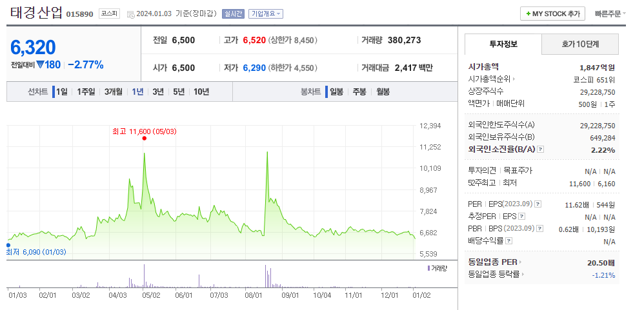644x310 pixels.
Task: Expand the 동일업종 등락률 arrow link
Action: point(523,275)
